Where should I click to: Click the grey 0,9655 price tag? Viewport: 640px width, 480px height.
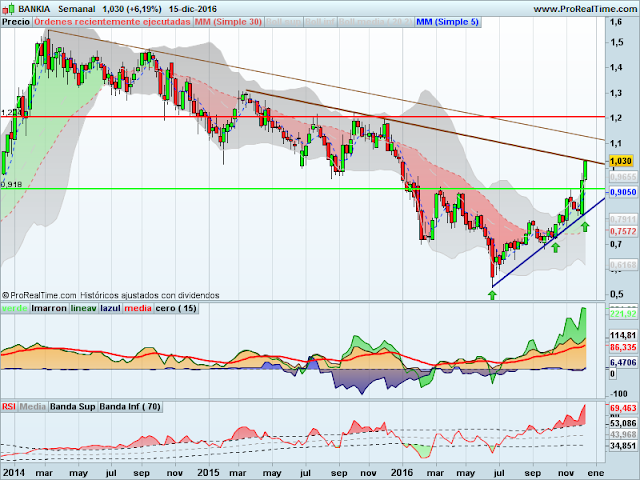click(x=623, y=177)
